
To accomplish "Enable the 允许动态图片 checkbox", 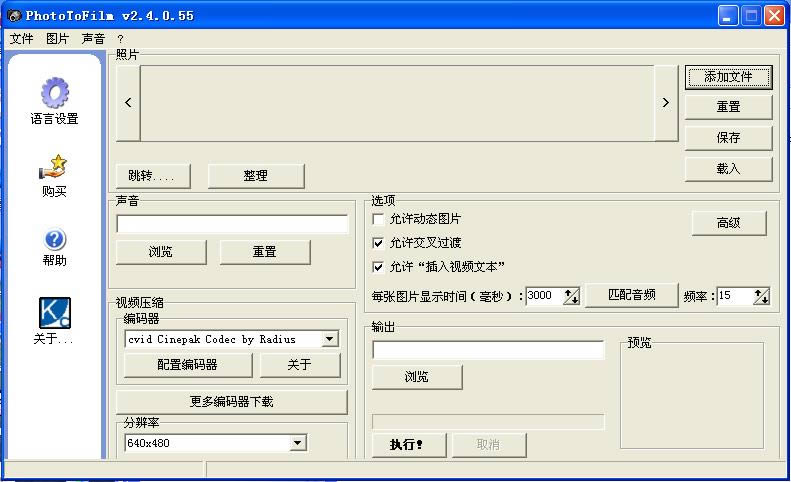I will click(378, 219).
